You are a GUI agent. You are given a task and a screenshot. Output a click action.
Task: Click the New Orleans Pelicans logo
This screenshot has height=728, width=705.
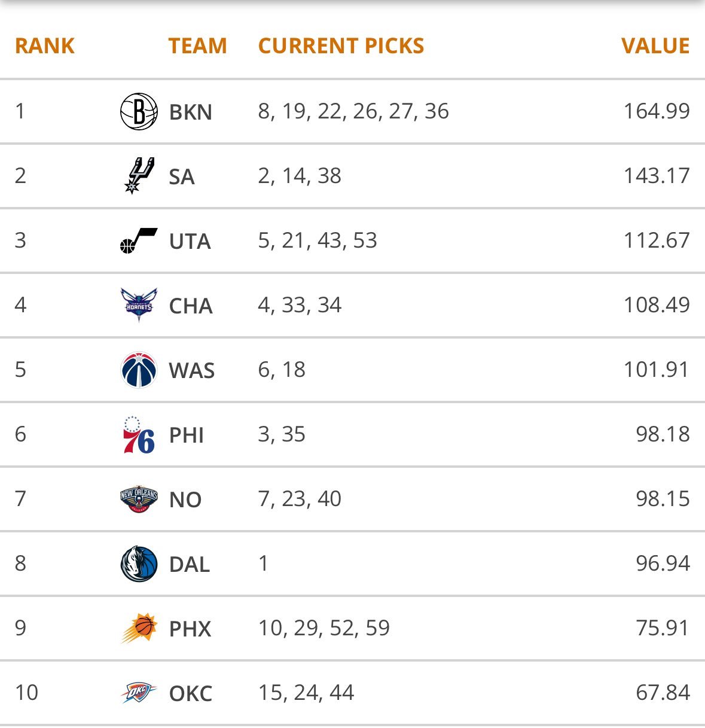(139, 499)
